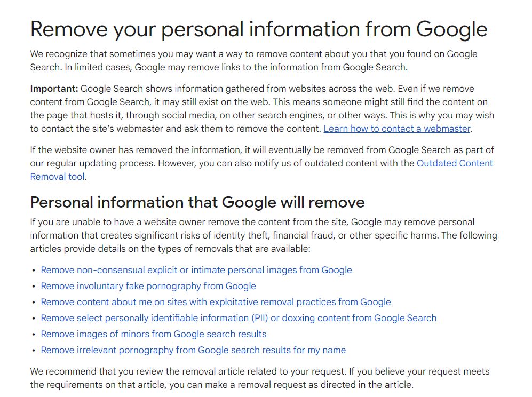Click the bold Important: label
The image size is (532, 397).
coord(54,89)
